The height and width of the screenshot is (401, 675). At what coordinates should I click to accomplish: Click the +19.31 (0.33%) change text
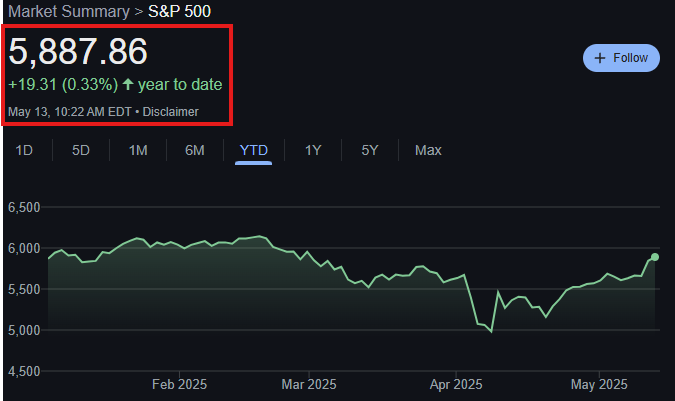pos(63,84)
